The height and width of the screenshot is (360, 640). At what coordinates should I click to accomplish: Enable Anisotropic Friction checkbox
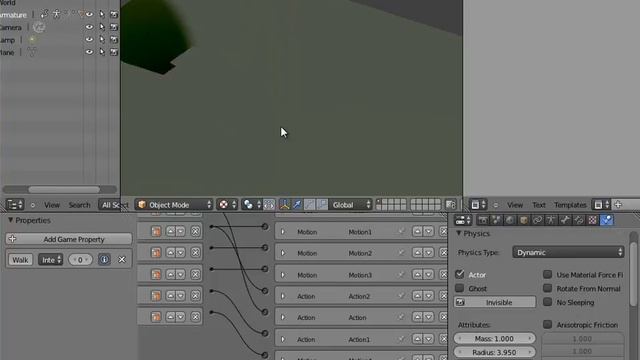tap(548, 324)
